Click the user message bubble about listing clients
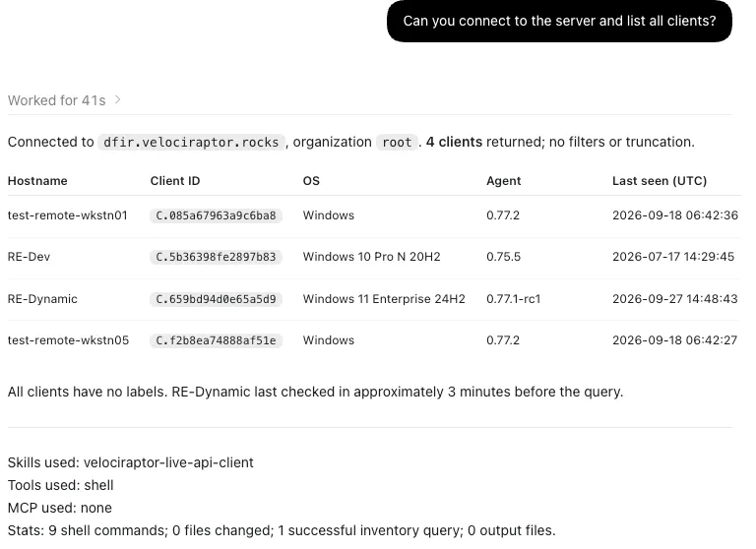The height and width of the screenshot is (549, 756). click(559, 22)
